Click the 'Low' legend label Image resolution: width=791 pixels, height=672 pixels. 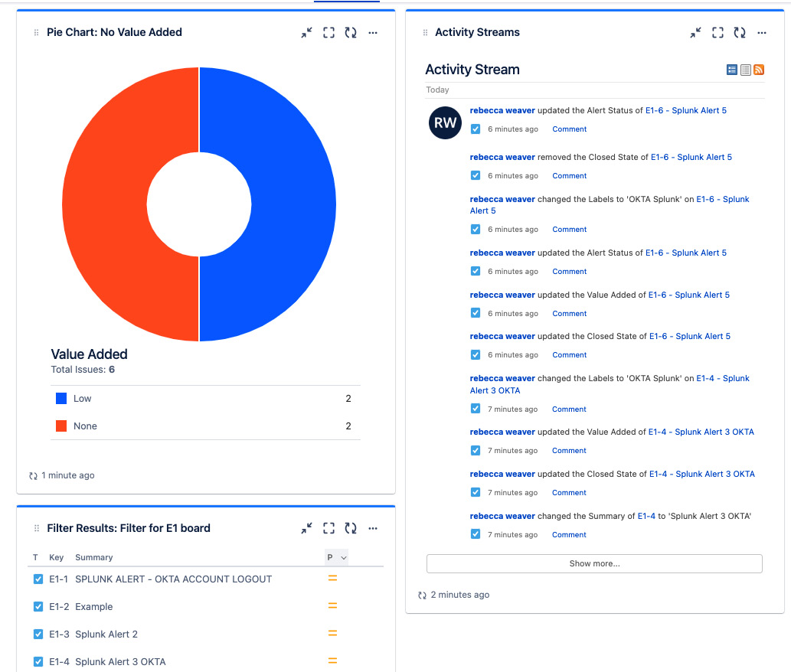click(x=82, y=399)
